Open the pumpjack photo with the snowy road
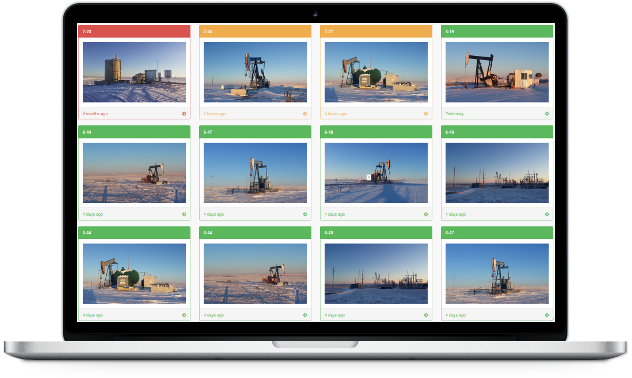Viewport: 632px width, 378px height. click(376, 173)
